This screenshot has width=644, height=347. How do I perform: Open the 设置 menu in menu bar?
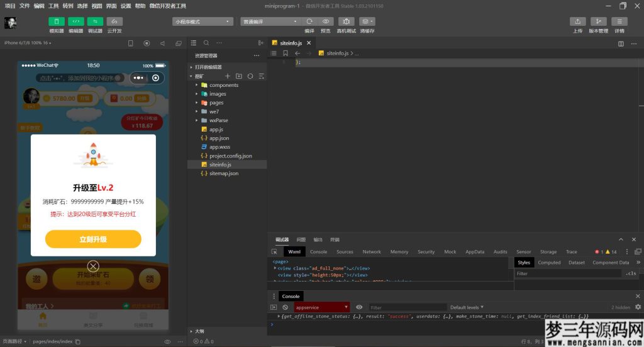point(126,6)
